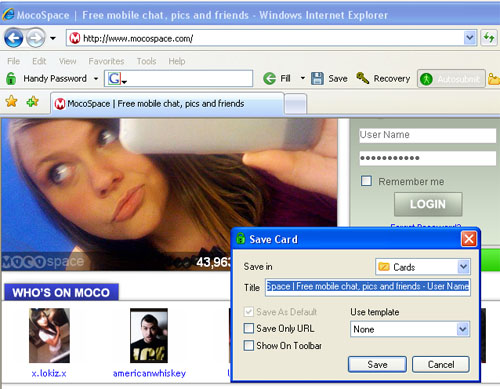Click the Save floppy disk toolbar icon
The height and width of the screenshot is (389, 500).
pos(317,79)
